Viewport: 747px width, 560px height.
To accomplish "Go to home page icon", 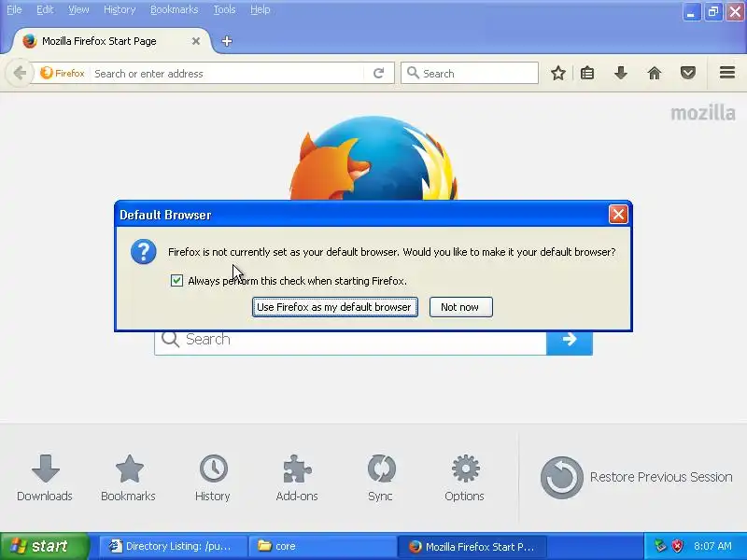I will point(655,74).
